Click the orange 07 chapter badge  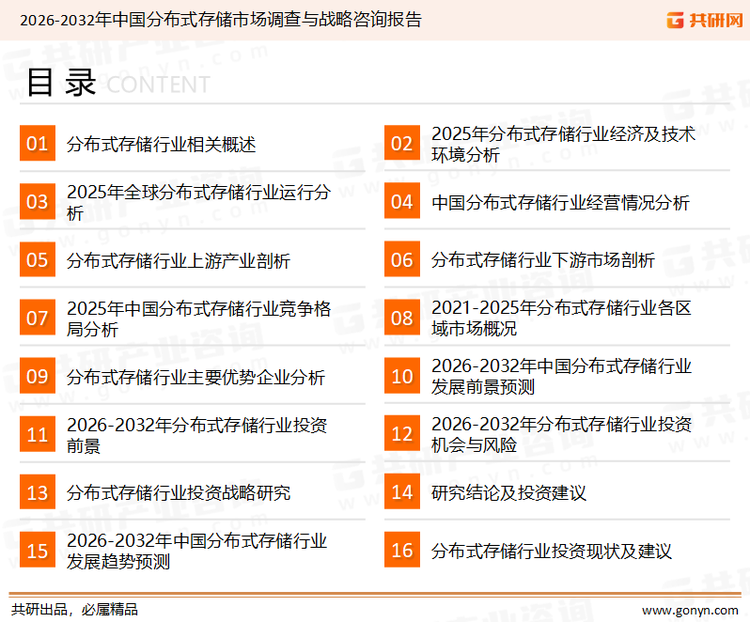[37, 318]
